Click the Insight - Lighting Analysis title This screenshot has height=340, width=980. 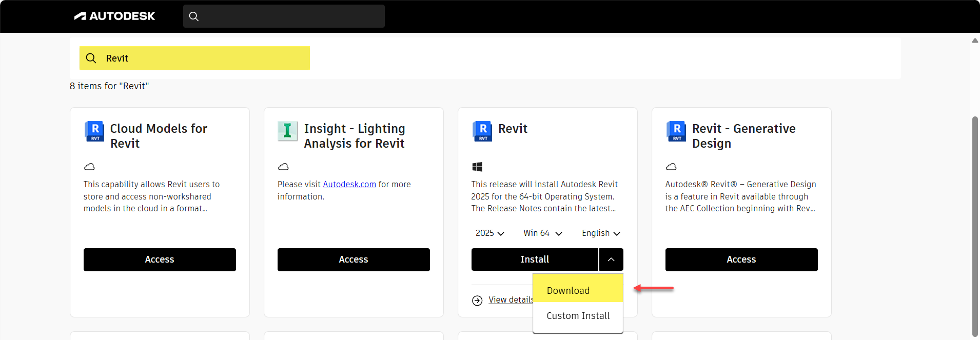355,136
